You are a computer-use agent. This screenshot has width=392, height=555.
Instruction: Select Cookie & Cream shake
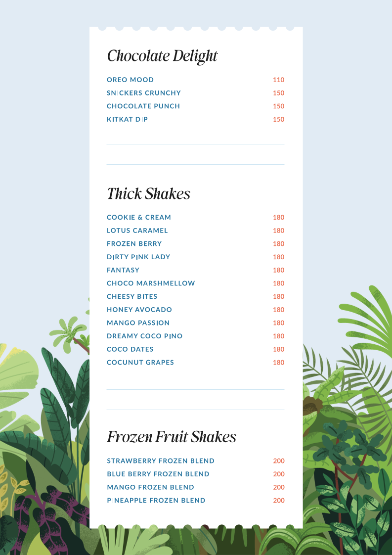coord(139,217)
